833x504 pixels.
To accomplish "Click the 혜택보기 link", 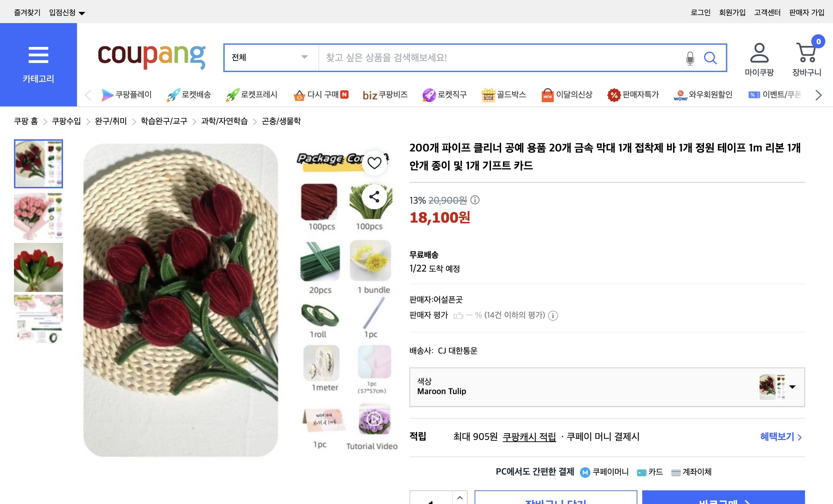I will tap(778, 437).
